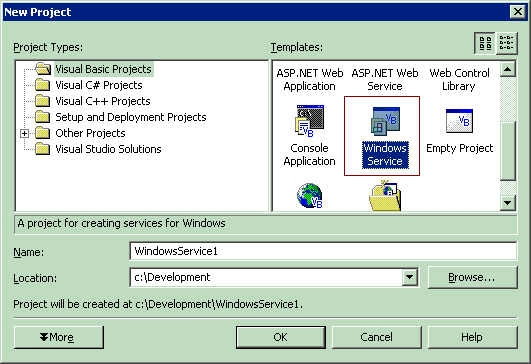Switch templates to large icons view
This screenshot has height=364, width=531.
pyautogui.click(x=485, y=43)
